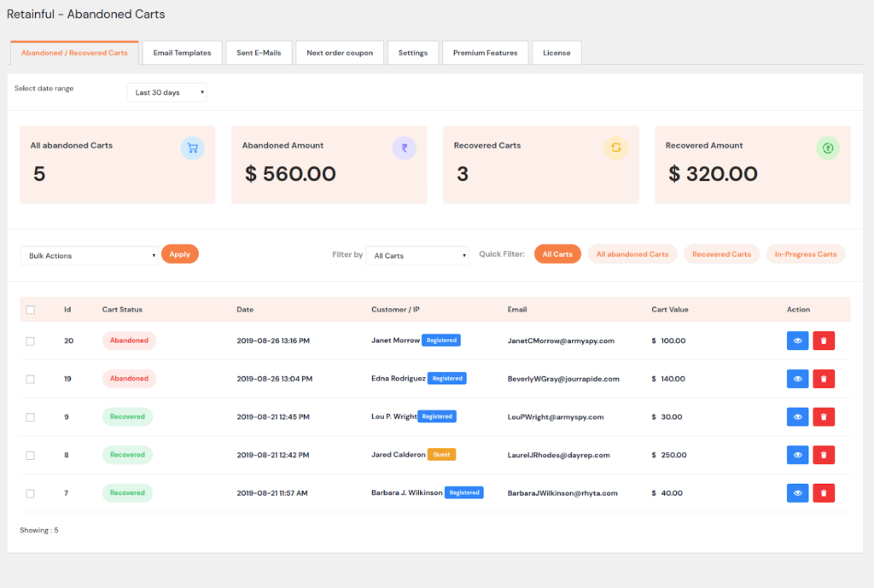The height and width of the screenshot is (588, 874).
Task: Switch to the Settings tab
Action: [413, 53]
